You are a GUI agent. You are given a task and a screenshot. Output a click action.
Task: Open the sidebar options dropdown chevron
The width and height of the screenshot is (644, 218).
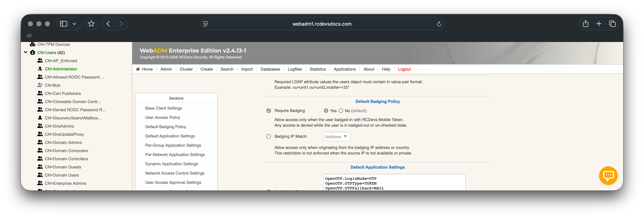click(74, 24)
